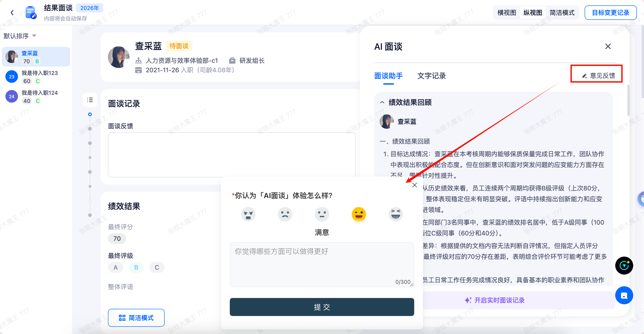Select the dissatisfied sad face emoji
This screenshot has width=644, height=334.
(285, 214)
